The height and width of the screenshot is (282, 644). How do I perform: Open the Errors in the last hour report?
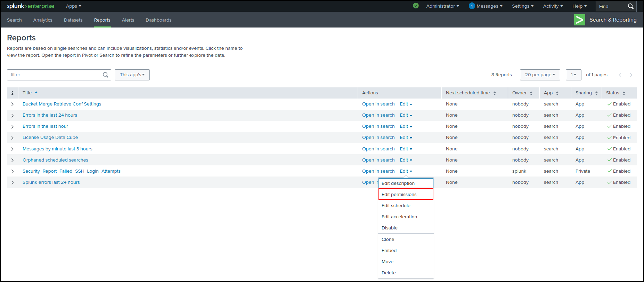tap(45, 126)
